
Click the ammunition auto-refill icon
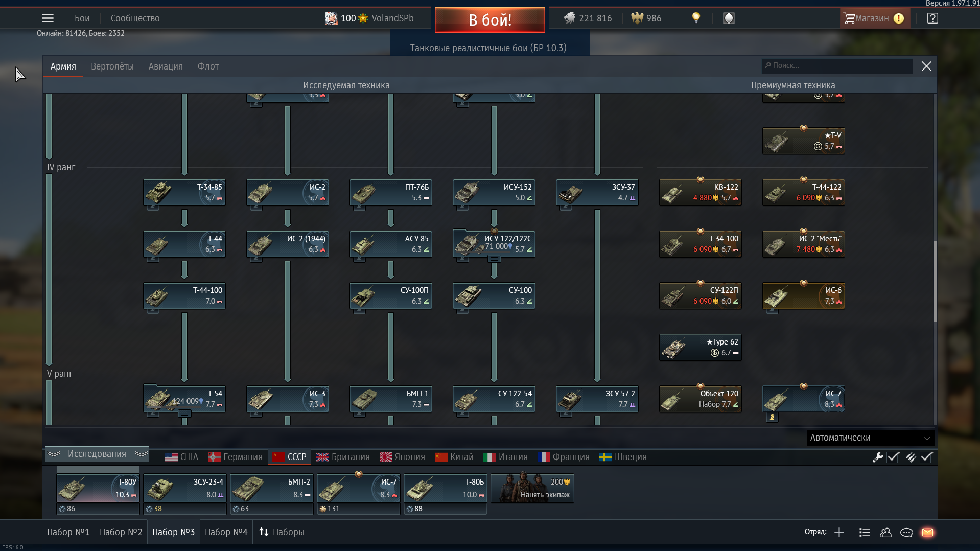pyautogui.click(x=911, y=457)
